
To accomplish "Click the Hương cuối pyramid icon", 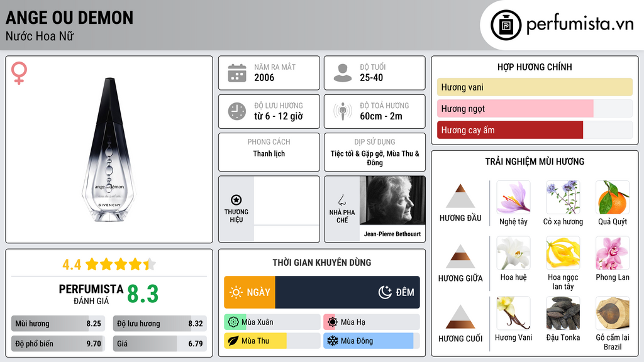I will (460, 317).
